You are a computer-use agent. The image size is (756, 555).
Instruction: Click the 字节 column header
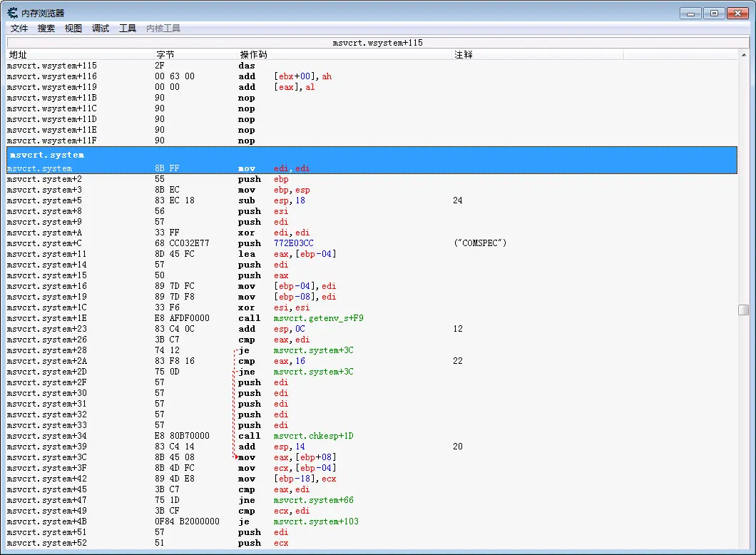pyautogui.click(x=195, y=54)
